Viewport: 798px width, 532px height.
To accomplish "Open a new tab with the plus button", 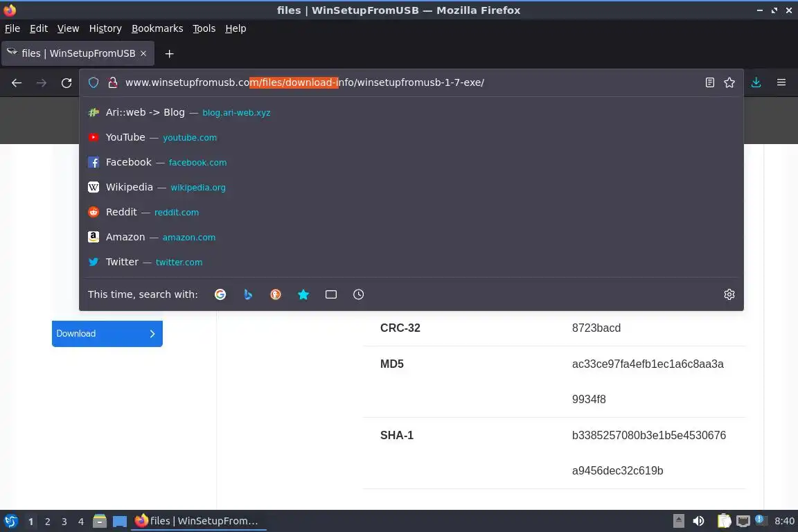I will [x=170, y=53].
